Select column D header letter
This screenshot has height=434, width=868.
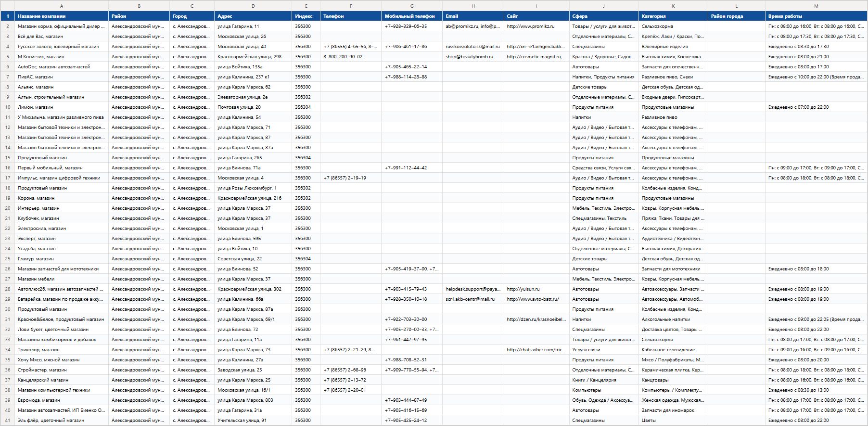pyautogui.click(x=253, y=6)
